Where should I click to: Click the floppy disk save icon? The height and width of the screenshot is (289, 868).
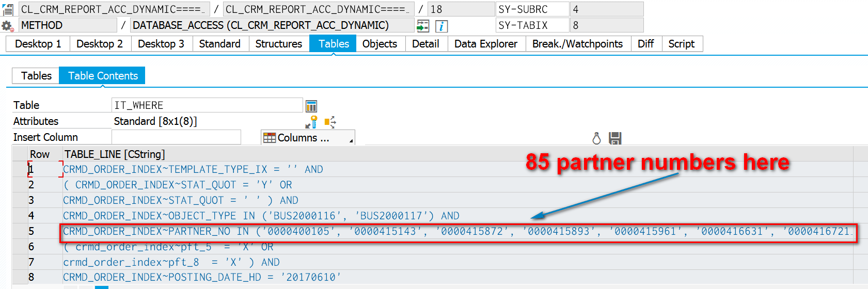614,138
